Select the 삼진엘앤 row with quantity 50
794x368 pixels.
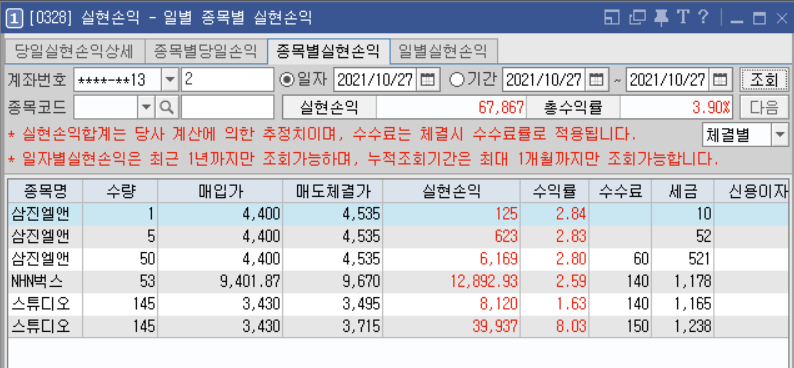point(398,259)
